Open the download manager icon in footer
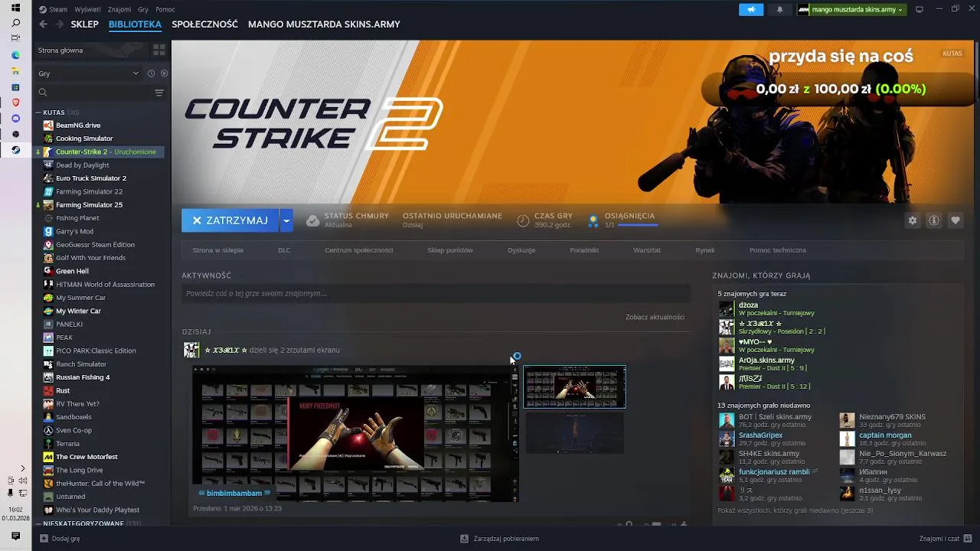 click(464, 539)
